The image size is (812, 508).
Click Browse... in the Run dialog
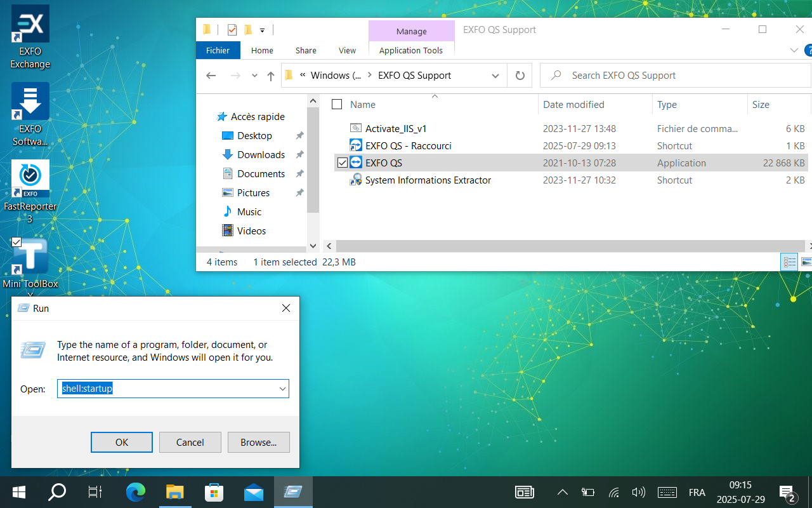click(x=259, y=443)
